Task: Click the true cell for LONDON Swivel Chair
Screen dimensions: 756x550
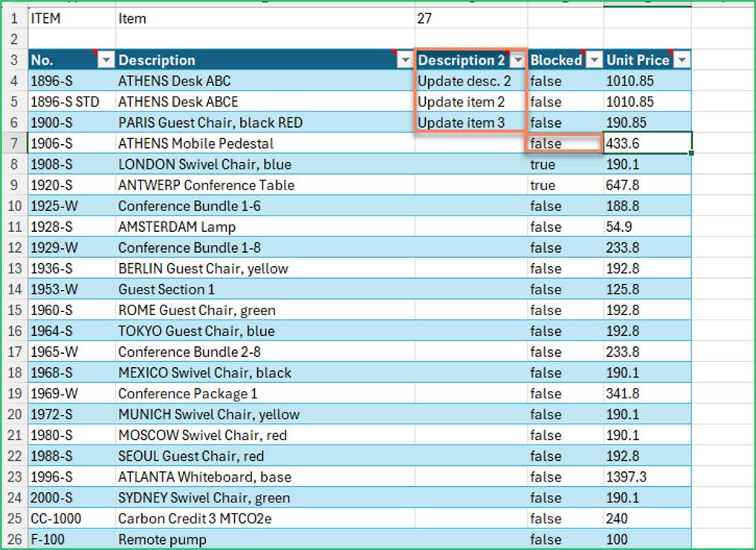Action: 565,164
